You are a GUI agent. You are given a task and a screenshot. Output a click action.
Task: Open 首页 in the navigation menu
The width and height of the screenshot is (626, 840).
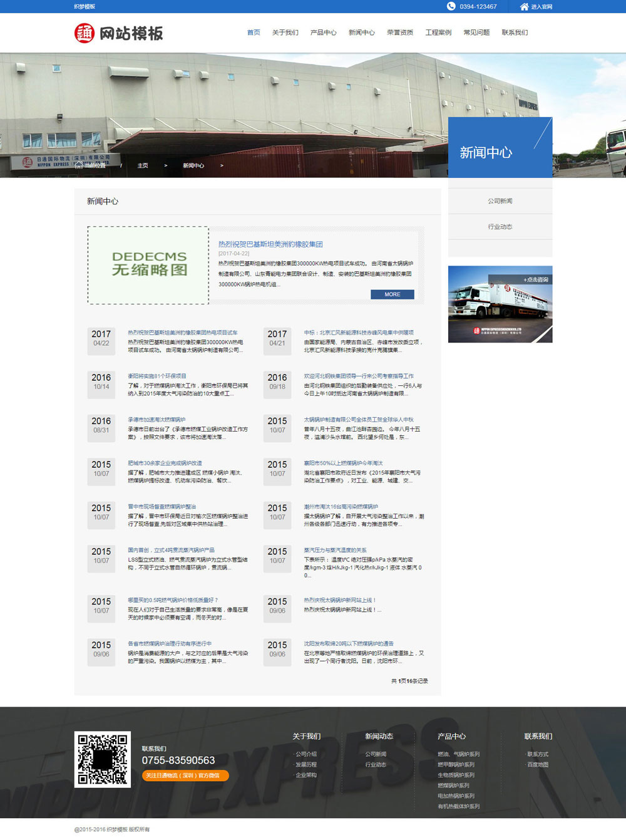coord(254,33)
